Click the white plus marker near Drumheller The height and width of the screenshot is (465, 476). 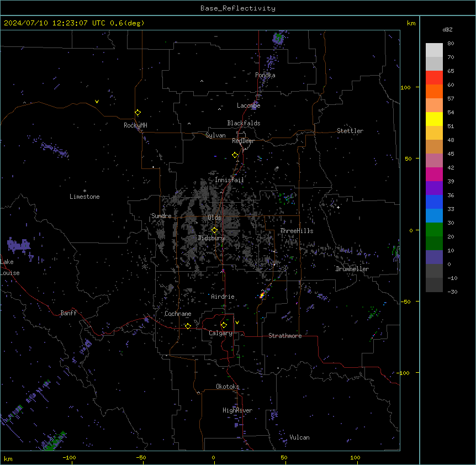338,207
